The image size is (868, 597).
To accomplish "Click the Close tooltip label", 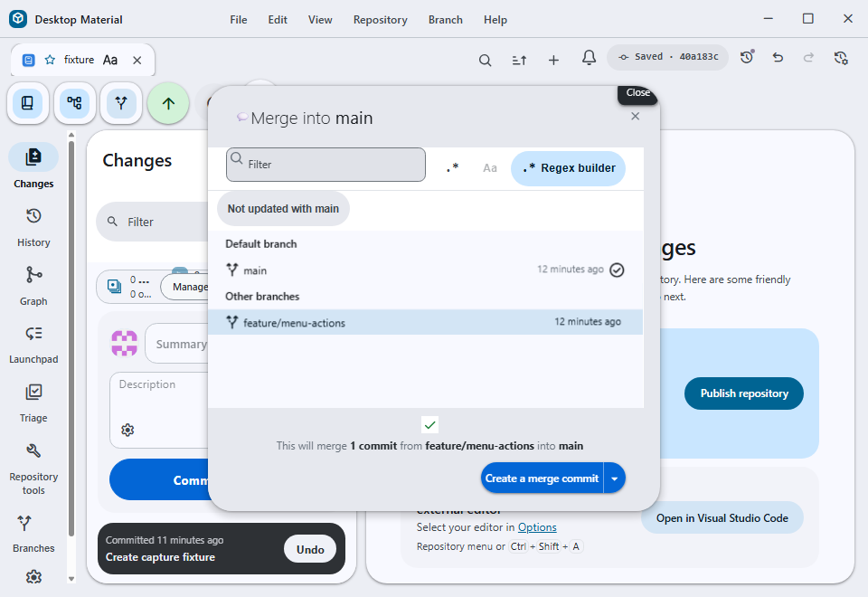I will coord(637,93).
